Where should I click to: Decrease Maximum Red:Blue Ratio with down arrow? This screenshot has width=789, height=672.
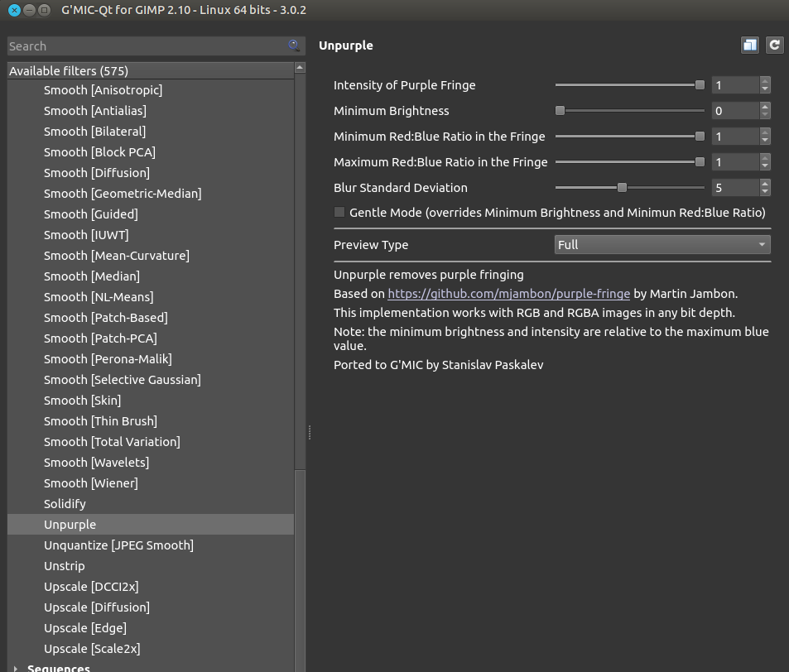coord(765,166)
